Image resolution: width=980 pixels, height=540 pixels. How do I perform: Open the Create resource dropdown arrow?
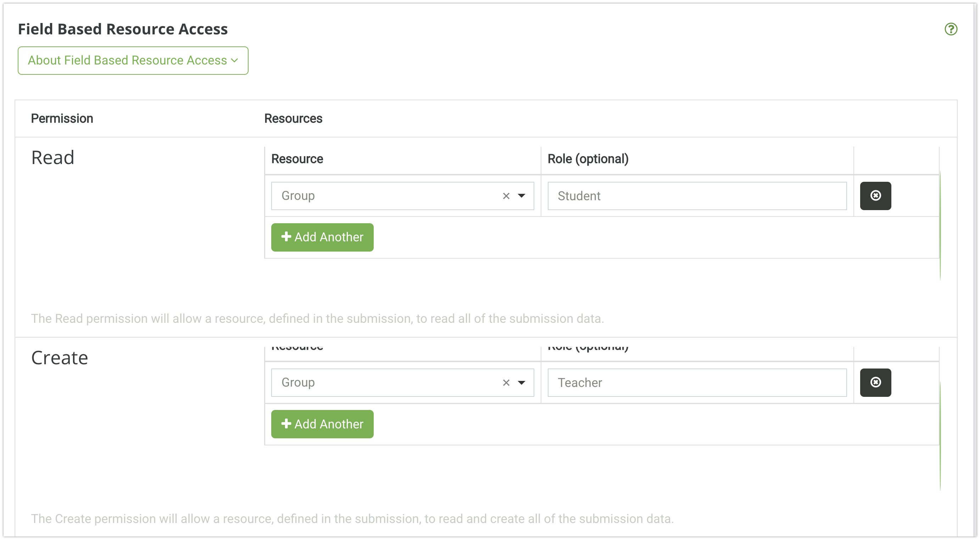coord(522,383)
